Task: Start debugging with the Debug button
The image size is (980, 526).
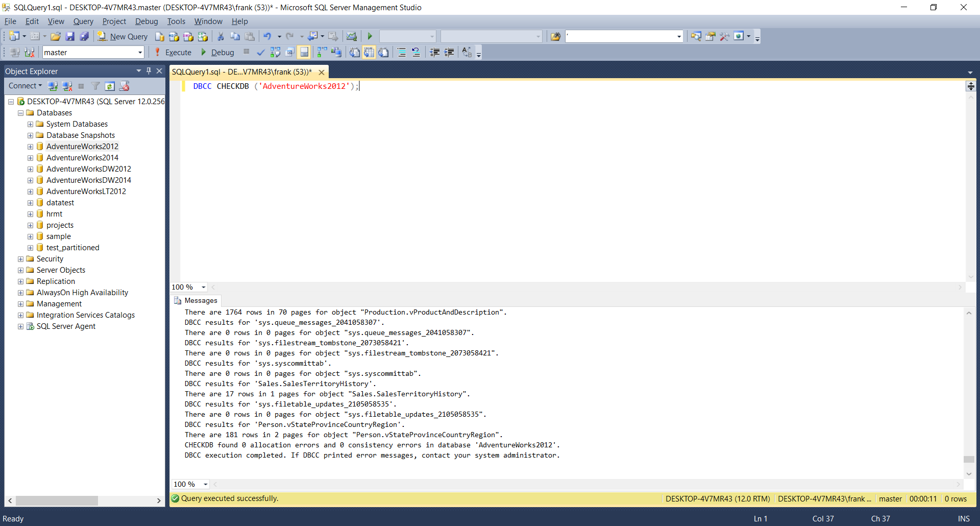Action: [x=217, y=52]
